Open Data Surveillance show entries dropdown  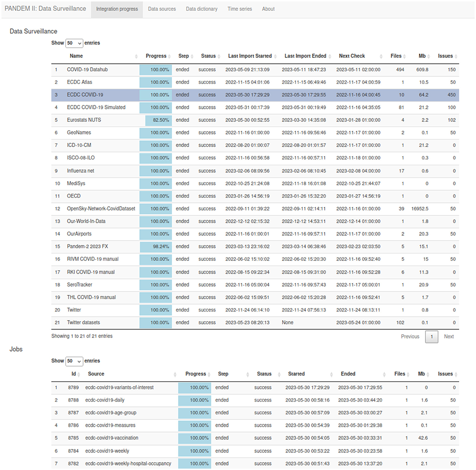[x=74, y=43]
